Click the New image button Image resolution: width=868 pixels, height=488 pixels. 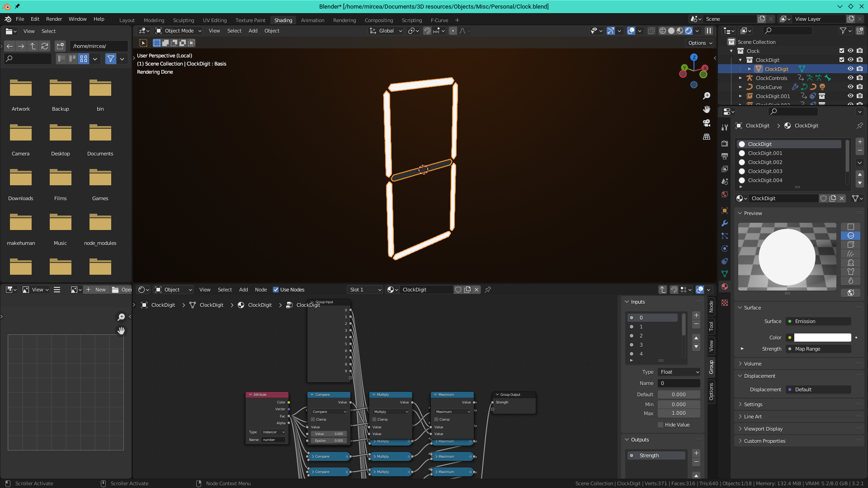(96, 290)
